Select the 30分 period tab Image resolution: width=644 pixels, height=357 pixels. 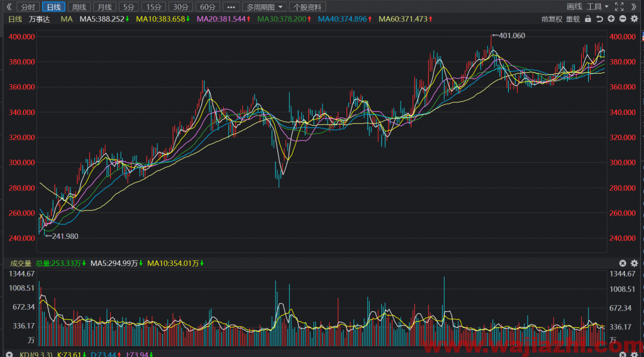pyautogui.click(x=180, y=7)
